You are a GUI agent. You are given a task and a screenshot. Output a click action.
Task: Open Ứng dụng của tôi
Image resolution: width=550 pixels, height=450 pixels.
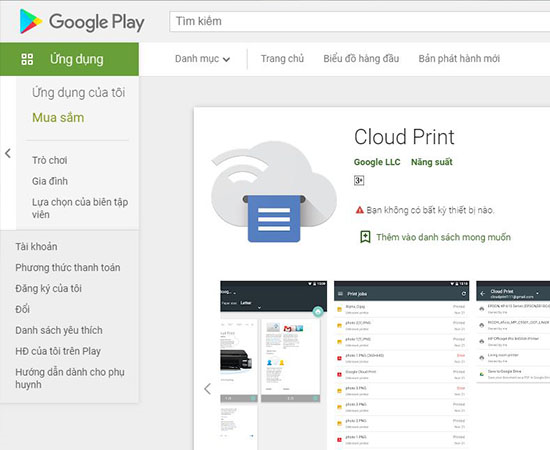click(79, 93)
